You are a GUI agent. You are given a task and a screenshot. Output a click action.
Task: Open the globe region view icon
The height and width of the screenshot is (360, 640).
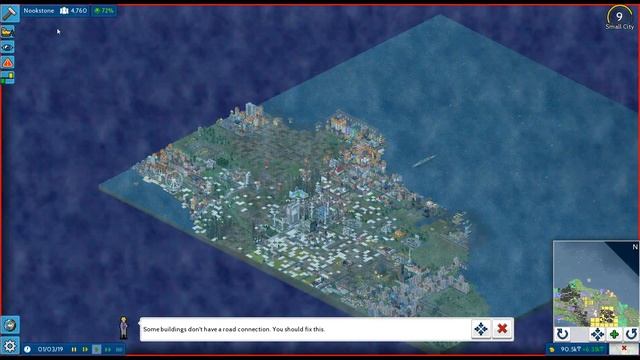coord(9,325)
